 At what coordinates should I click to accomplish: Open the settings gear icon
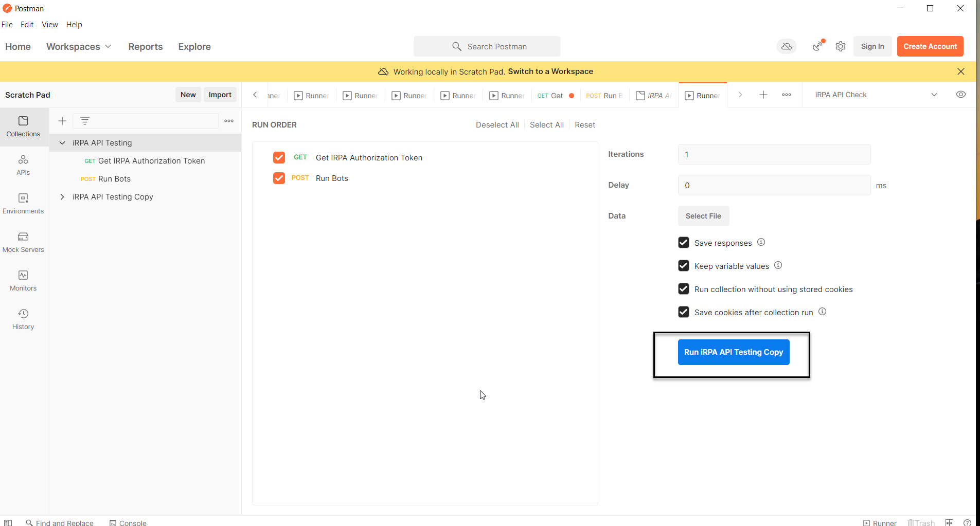841,46
